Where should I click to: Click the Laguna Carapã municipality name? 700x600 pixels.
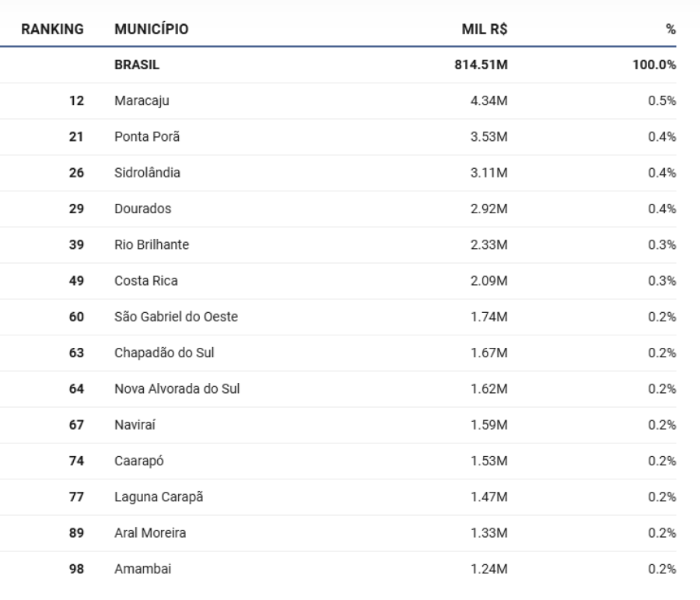(x=159, y=497)
